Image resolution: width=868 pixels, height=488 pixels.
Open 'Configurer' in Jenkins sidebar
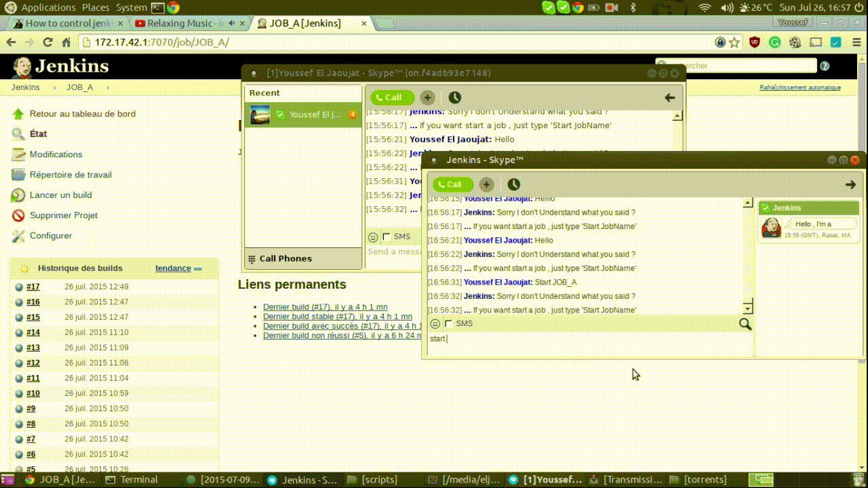(x=51, y=236)
